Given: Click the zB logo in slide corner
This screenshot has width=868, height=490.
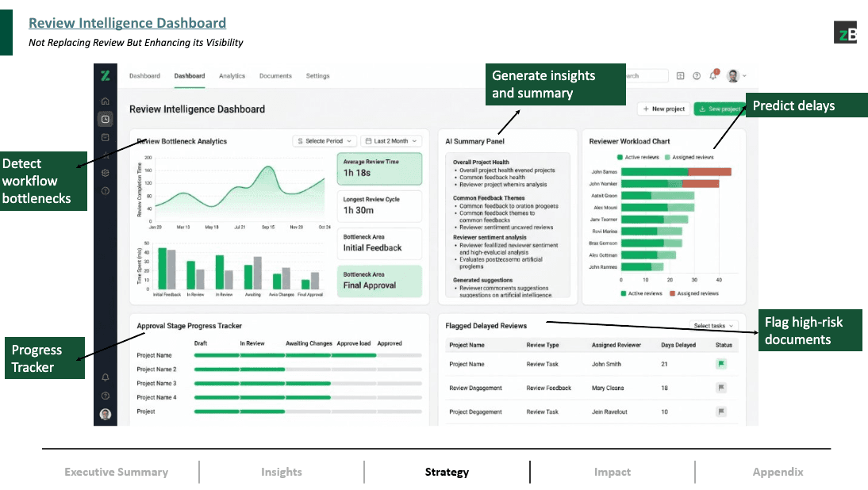Looking at the screenshot, I should click(x=845, y=32).
